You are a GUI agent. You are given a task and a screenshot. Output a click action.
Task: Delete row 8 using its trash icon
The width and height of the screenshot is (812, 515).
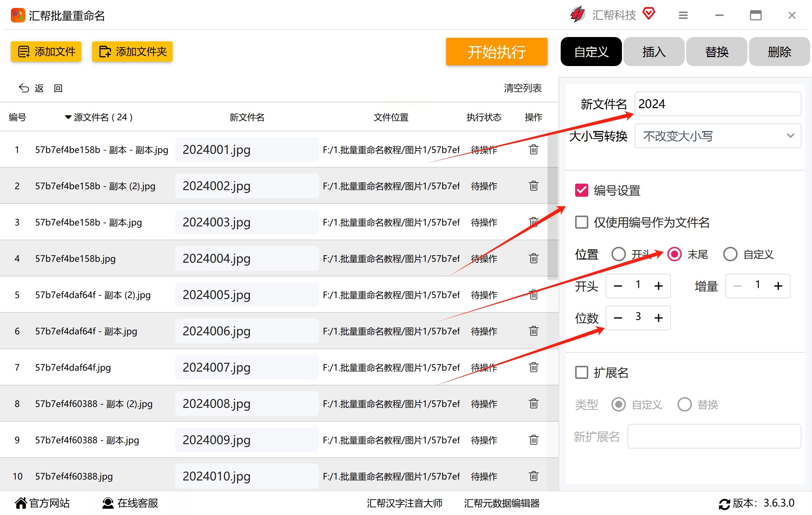point(533,404)
